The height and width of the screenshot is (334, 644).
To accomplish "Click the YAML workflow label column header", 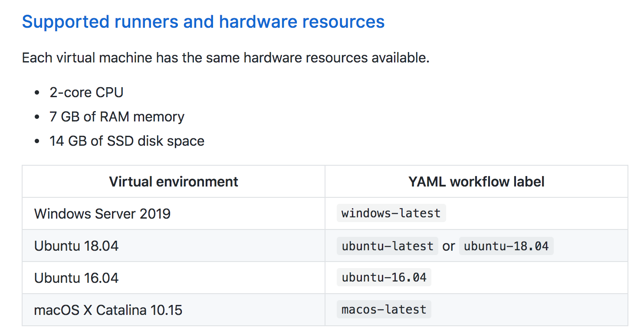I will tap(476, 181).
